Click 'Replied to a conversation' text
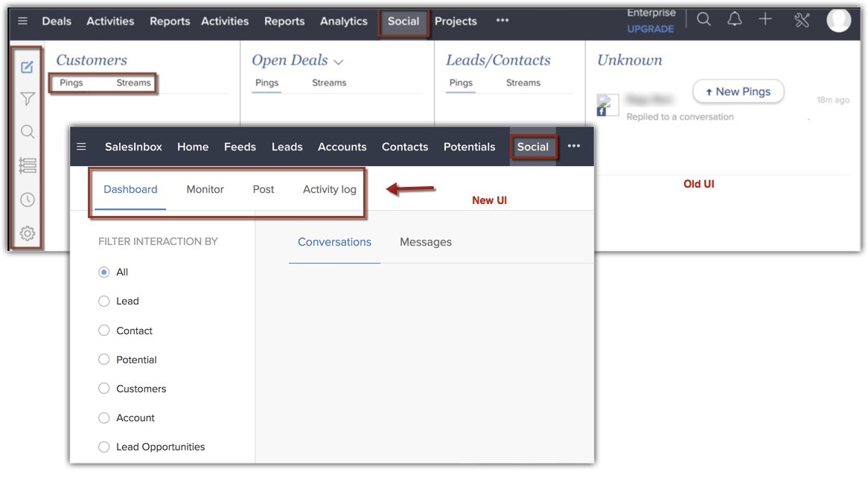The width and height of the screenshot is (868, 478). (680, 117)
